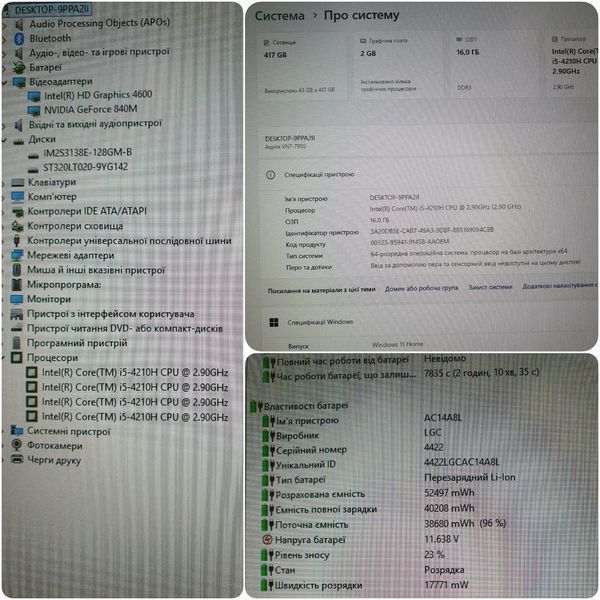
Task: Select Програмний пристрій item
Action: pyautogui.click(x=77, y=343)
